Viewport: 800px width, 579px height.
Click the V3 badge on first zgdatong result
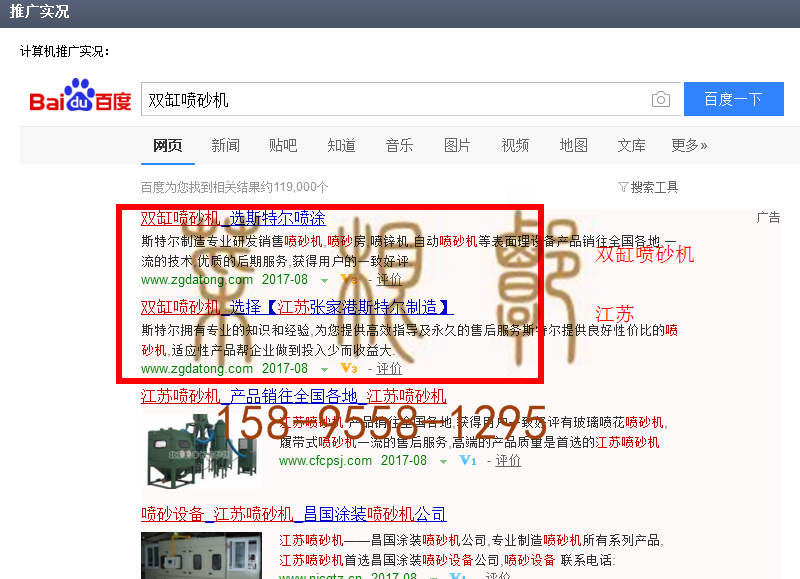pos(349,280)
